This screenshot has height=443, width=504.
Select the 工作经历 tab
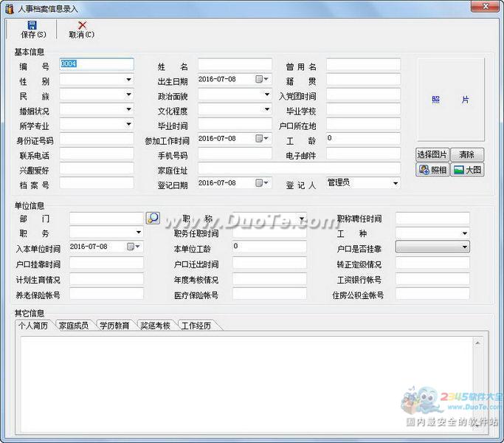(196, 326)
